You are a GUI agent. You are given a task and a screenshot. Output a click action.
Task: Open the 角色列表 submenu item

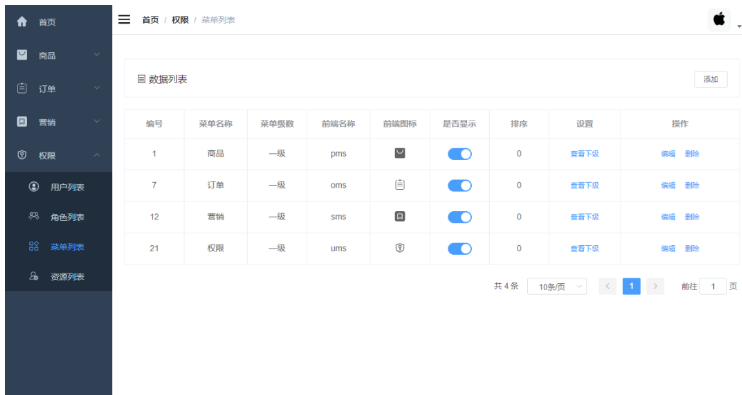pyautogui.click(x=59, y=217)
